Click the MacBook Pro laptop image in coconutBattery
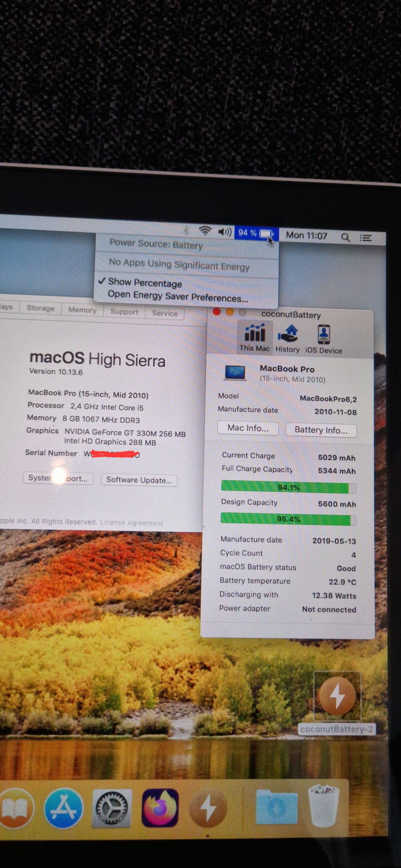The image size is (401, 868). (235, 372)
